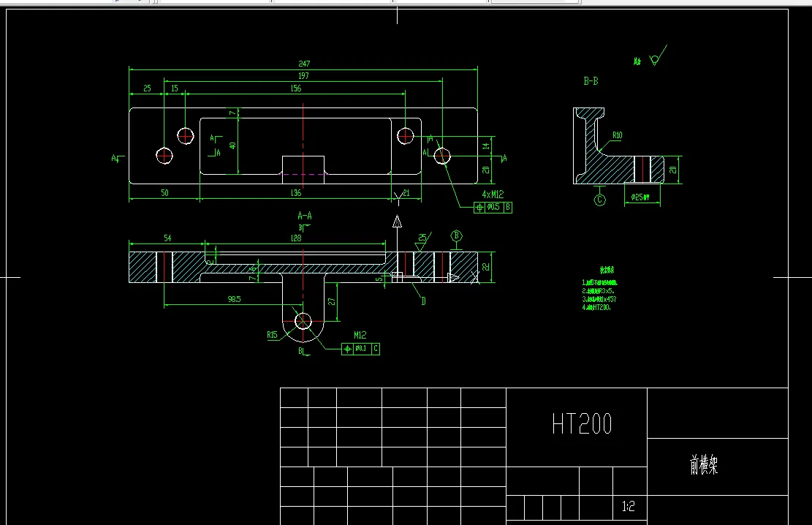Select the lug hole circle in section A-A
The width and height of the screenshot is (812, 525).
[x=303, y=321]
